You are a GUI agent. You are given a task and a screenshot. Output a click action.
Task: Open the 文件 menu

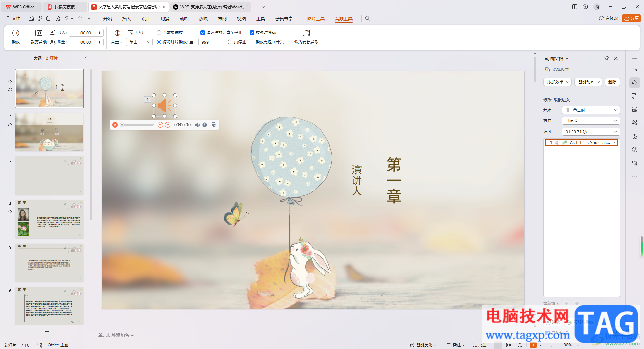click(13, 18)
